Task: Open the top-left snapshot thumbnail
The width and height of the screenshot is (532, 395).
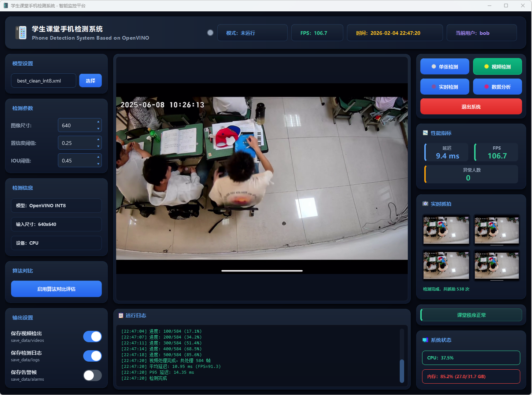Action: coord(446,230)
